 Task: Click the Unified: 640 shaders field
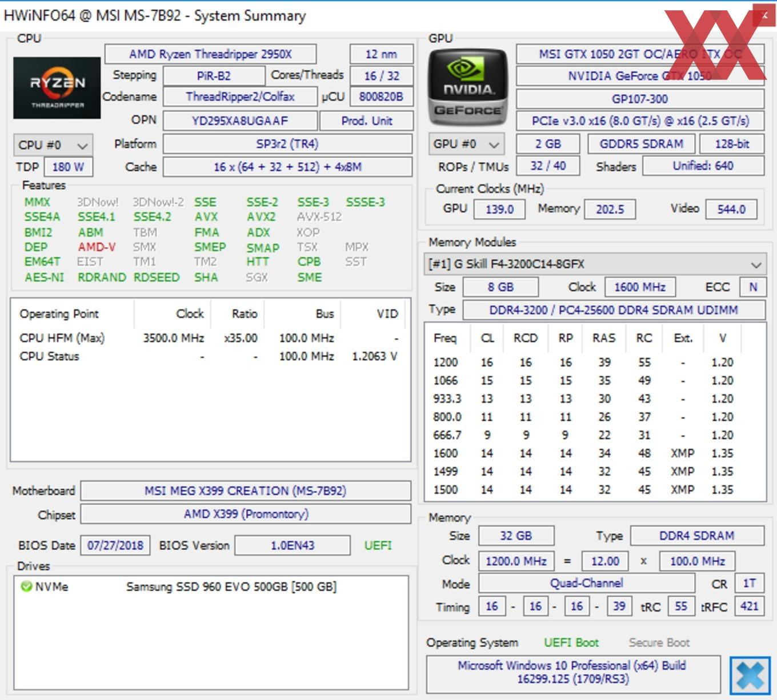click(x=703, y=166)
